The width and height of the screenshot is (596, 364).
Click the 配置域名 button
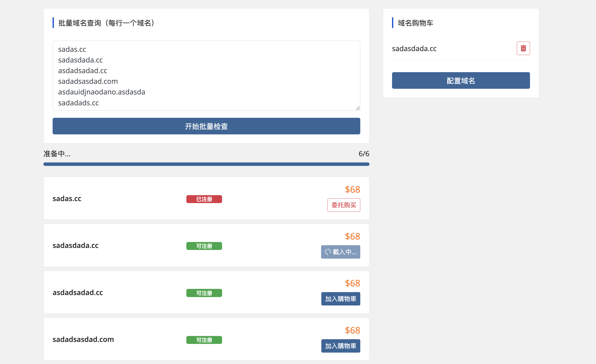pos(461,81)
